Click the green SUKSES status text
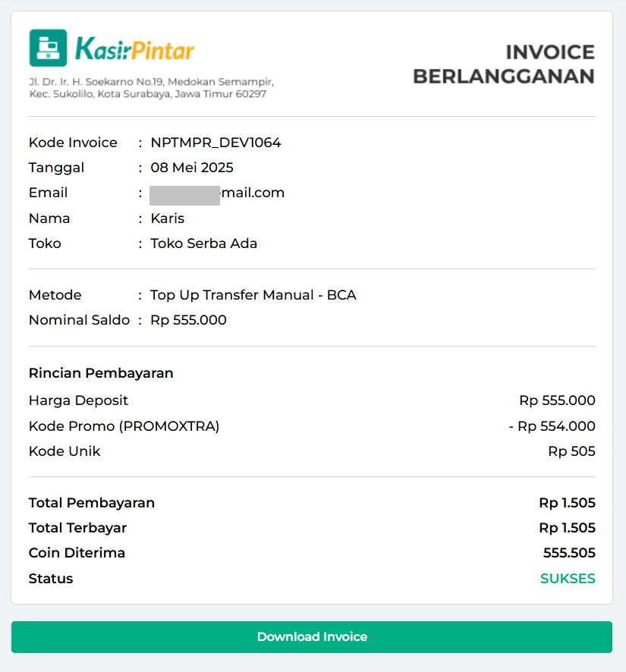 (568, 579)
